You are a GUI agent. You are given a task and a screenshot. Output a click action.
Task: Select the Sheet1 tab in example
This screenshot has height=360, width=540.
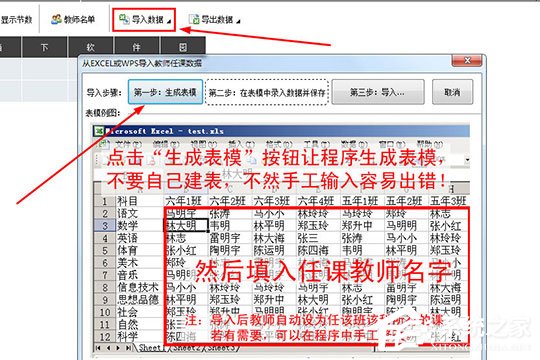pos(150,348)
